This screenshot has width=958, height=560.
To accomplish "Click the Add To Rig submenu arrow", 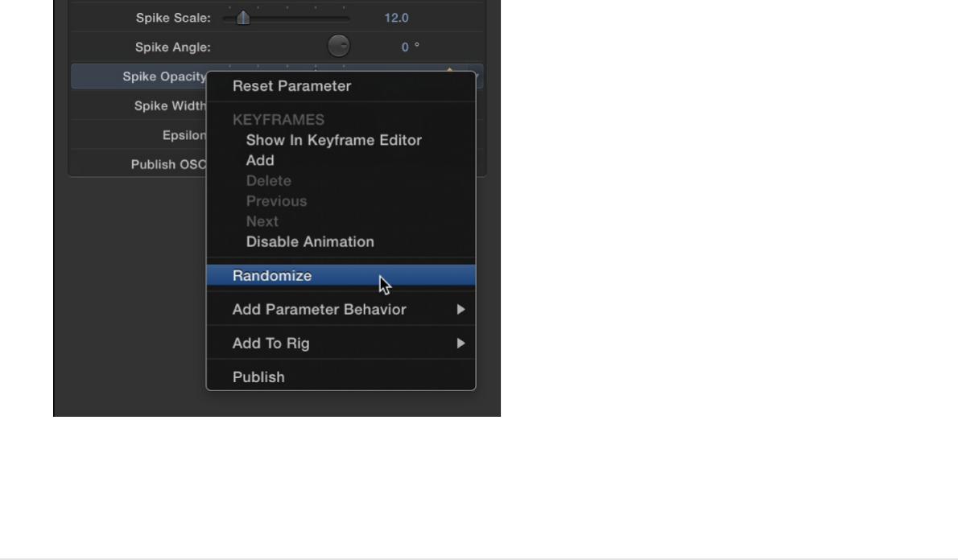I will [460, 344].
